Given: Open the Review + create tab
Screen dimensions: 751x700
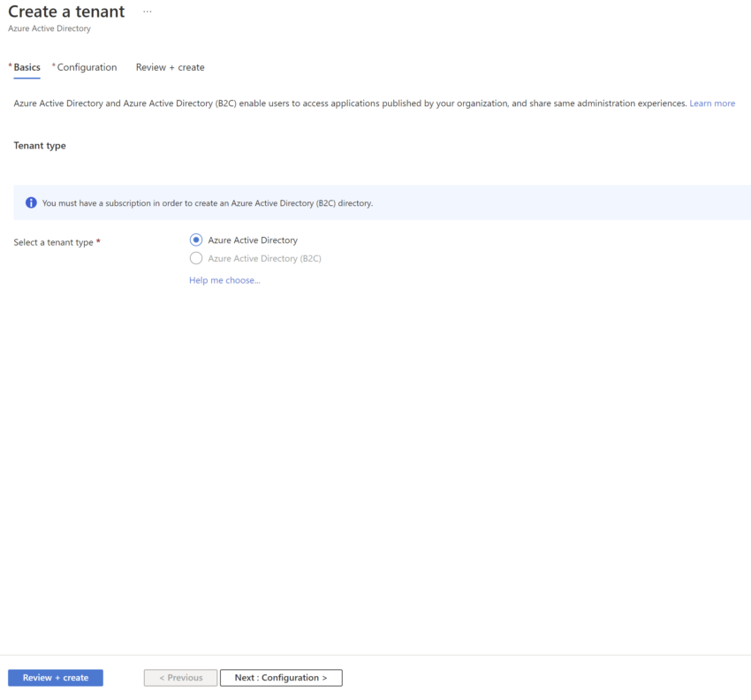Looking at the screenshot, I should click(169, 67).
